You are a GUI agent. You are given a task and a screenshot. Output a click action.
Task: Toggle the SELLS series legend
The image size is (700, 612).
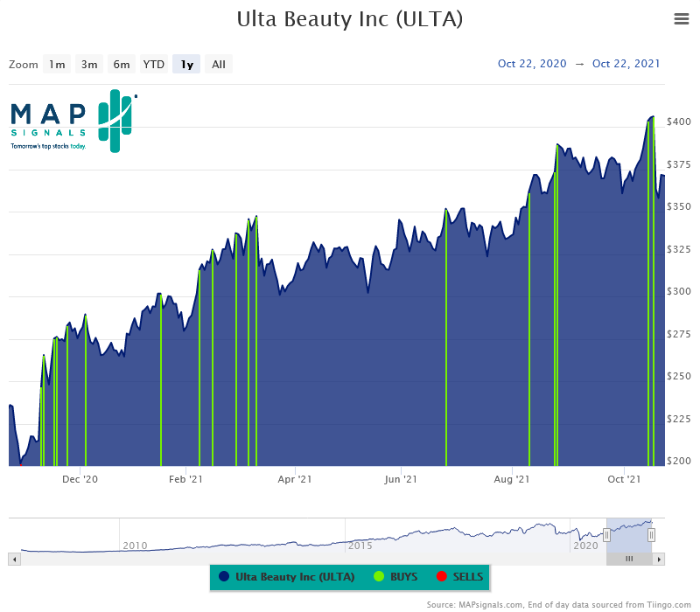click(x=460, y=577)
